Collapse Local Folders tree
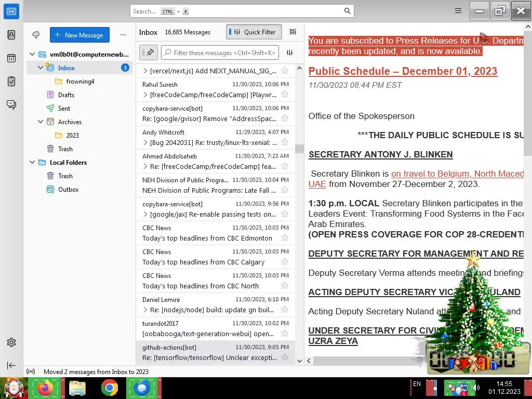 [32, 162]
